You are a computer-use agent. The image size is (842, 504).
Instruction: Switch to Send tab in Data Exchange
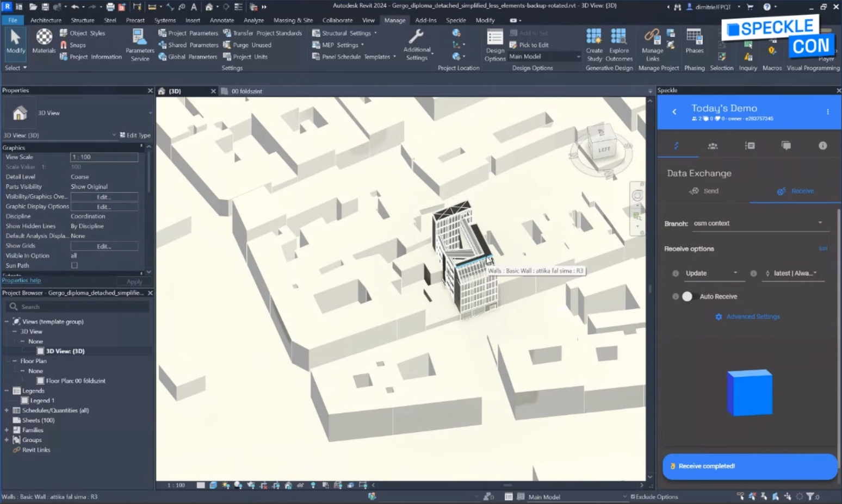point(704,191)
